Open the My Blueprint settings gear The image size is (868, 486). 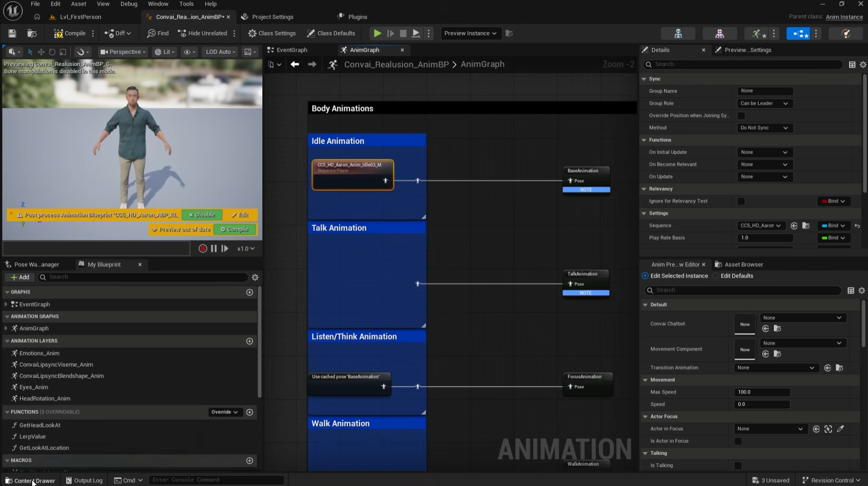(255, 277)
